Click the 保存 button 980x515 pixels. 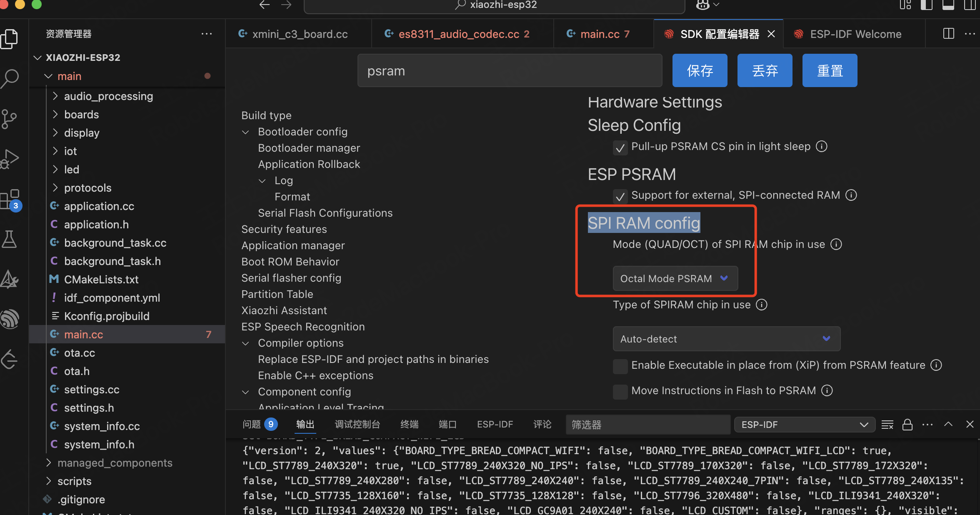coord(700,70)
